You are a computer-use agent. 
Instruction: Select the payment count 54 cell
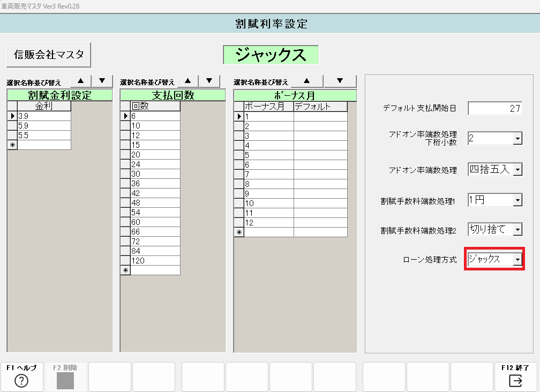pyautogui.click(x=155, y=213)
